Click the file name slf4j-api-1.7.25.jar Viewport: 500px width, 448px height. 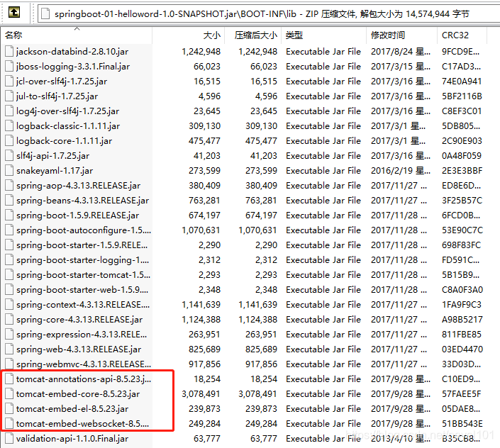pyautogui.click(x=52, y=156)
